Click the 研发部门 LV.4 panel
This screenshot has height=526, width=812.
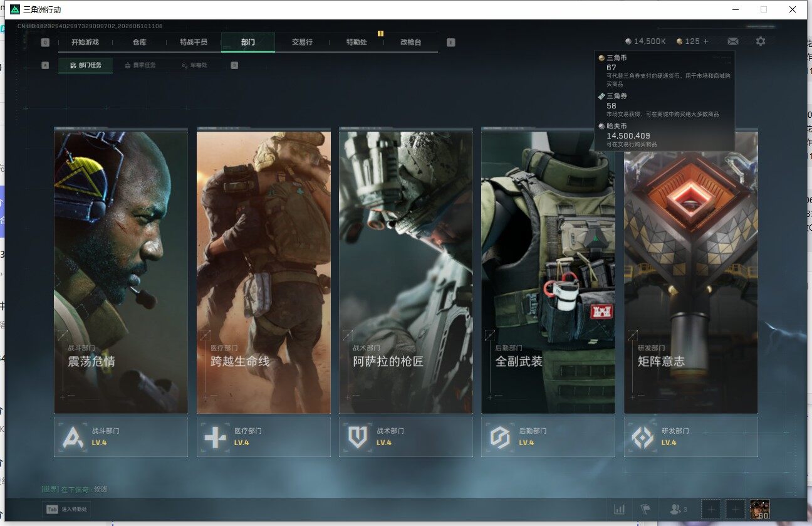point(691,437)
